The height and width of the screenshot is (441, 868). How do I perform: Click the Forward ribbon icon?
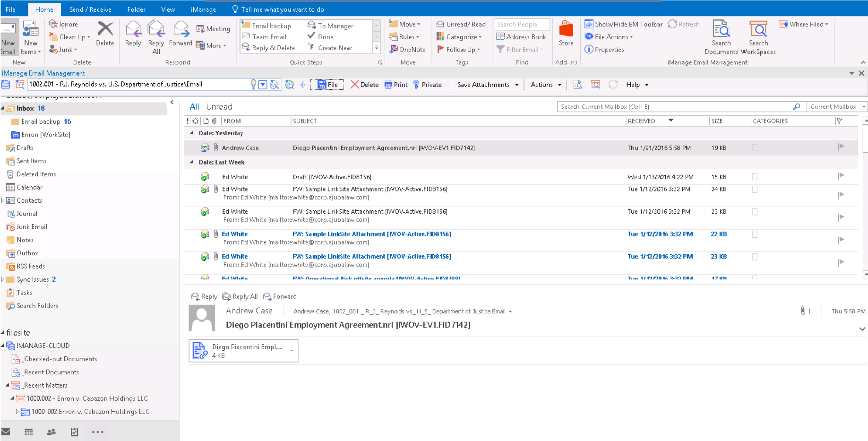(181, 29)
